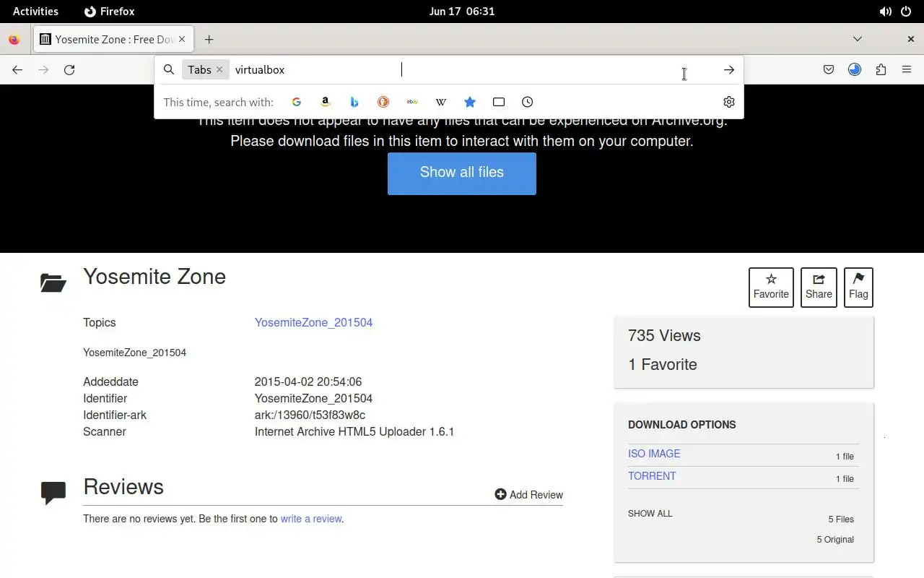Click the Go arrow in address bar
This screenshot has height=578, width=924.
point(729,70)
